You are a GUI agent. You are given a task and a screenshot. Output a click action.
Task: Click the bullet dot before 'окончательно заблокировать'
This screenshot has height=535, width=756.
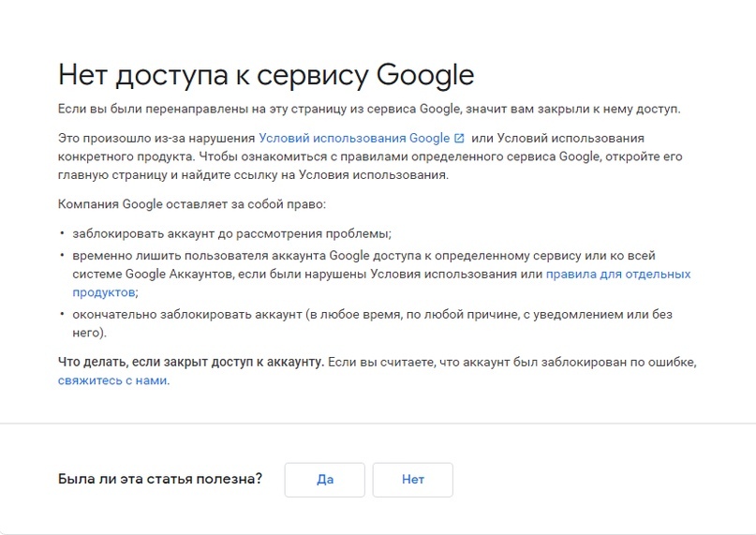point(62,314)
